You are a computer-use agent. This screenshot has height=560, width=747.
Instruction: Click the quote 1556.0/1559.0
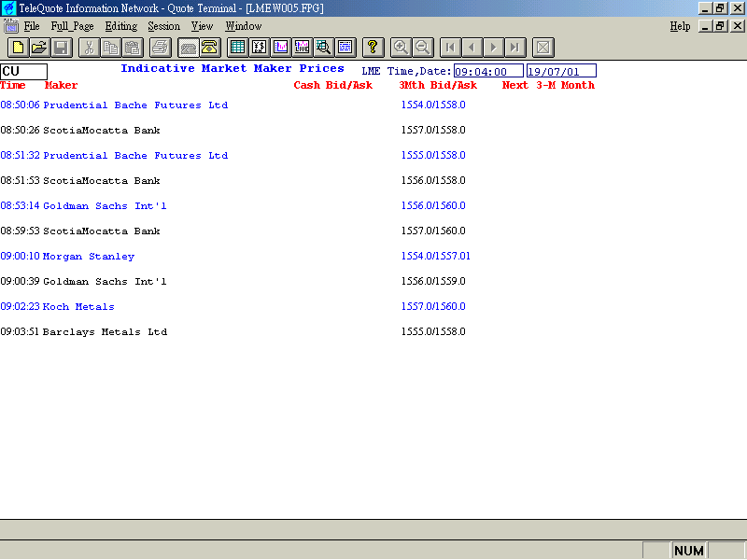click(433, 282)
